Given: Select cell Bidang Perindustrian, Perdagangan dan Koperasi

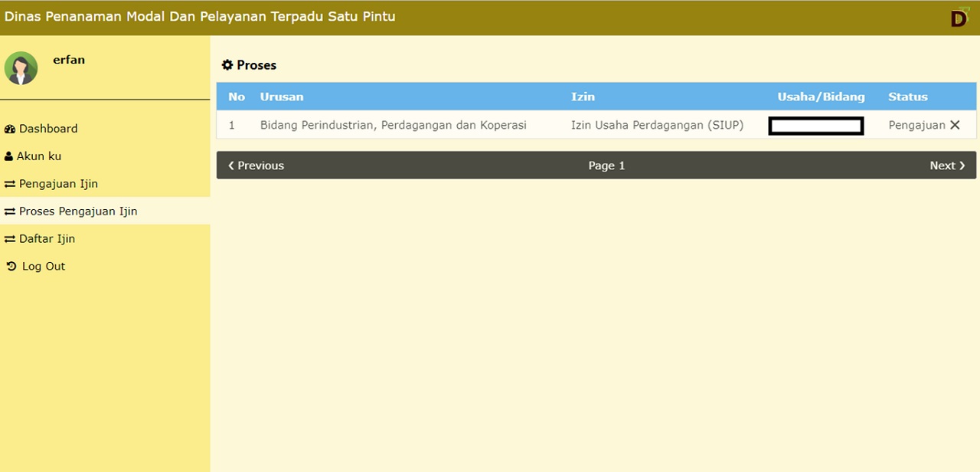Looking at the screenshot, I should [394, 125].
